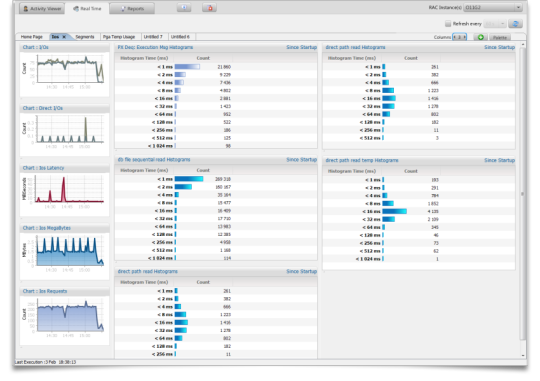Click the Chart : I/Os panel title
The image size is (540, 381).
click(x=36, y=48)
